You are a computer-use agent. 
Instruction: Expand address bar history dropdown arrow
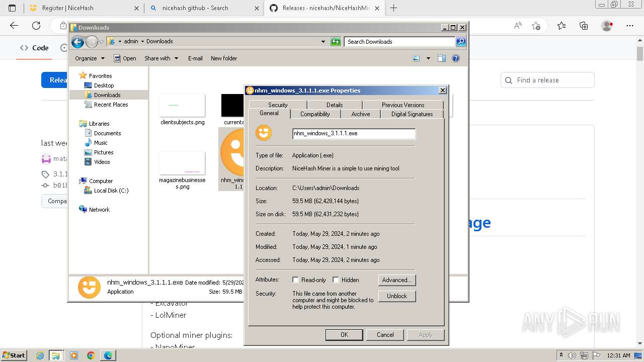tap(323, 42)
